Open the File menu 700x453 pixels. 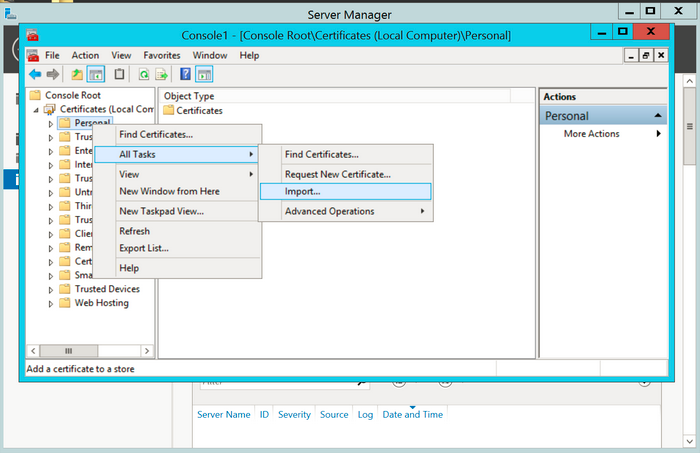pos(52,55)
